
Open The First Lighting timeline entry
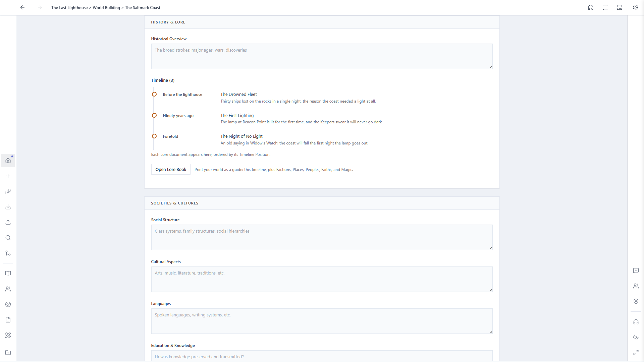(237, 115)
